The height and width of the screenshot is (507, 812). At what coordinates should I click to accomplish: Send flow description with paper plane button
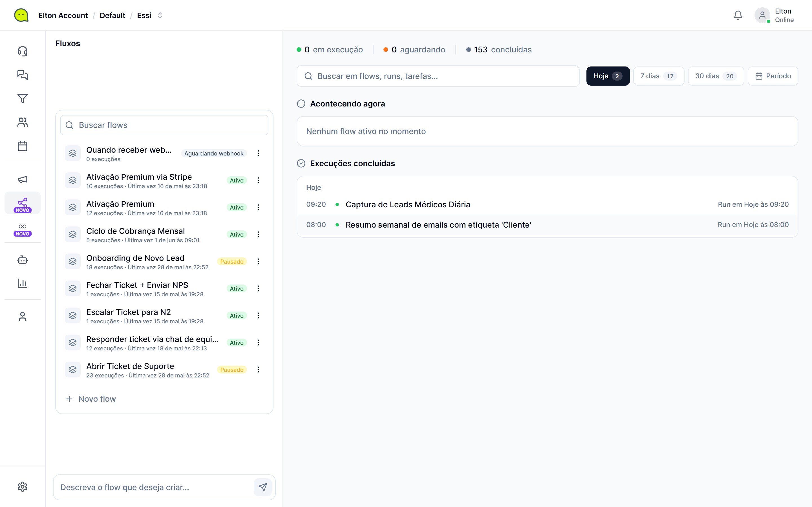coord(263,487)
